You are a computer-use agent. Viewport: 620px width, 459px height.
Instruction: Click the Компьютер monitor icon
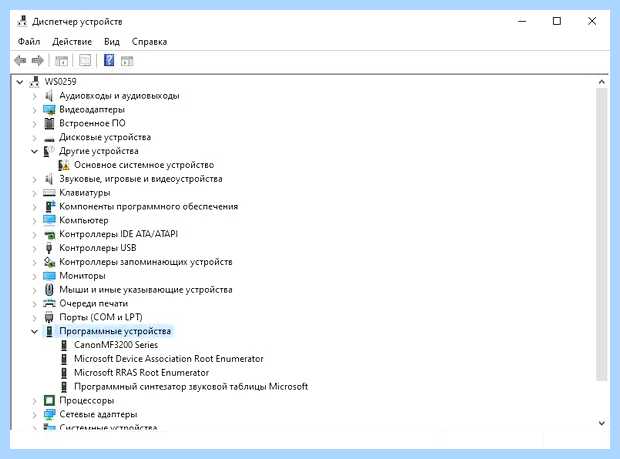[x=49, y=220]
